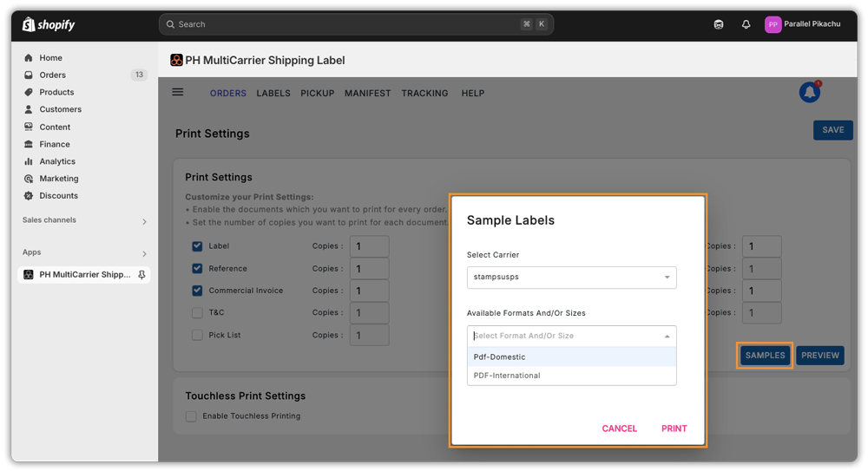Click the Label copies input field

(369, 246)
